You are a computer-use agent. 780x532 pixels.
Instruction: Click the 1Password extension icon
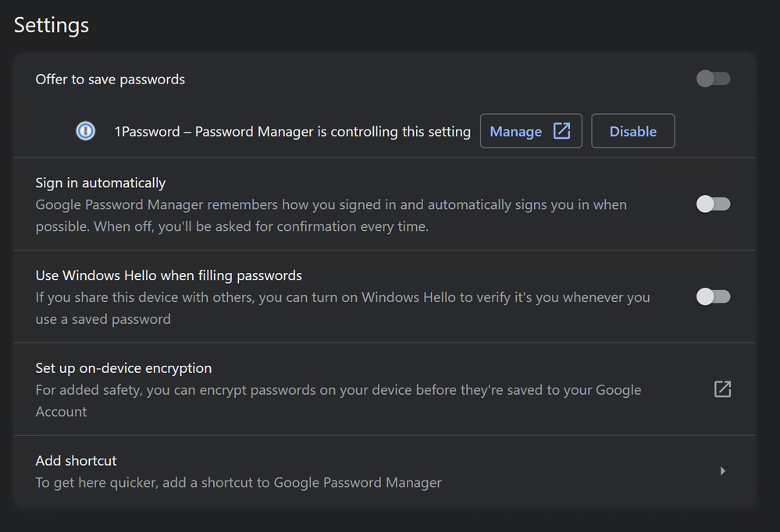[86, 131]
